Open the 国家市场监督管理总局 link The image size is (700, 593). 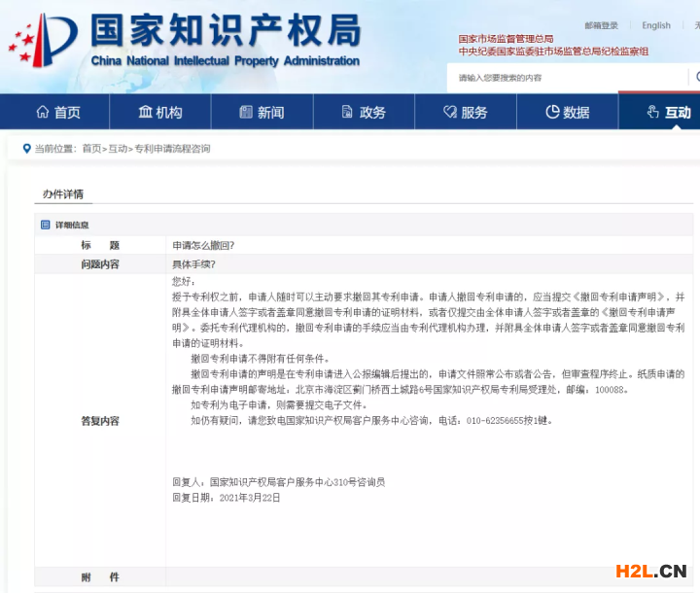tap(506, 39)
